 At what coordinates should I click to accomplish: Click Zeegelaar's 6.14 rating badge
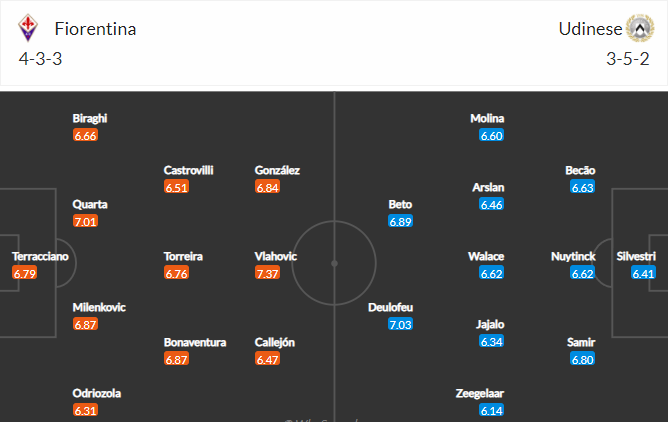click(492, 411)
